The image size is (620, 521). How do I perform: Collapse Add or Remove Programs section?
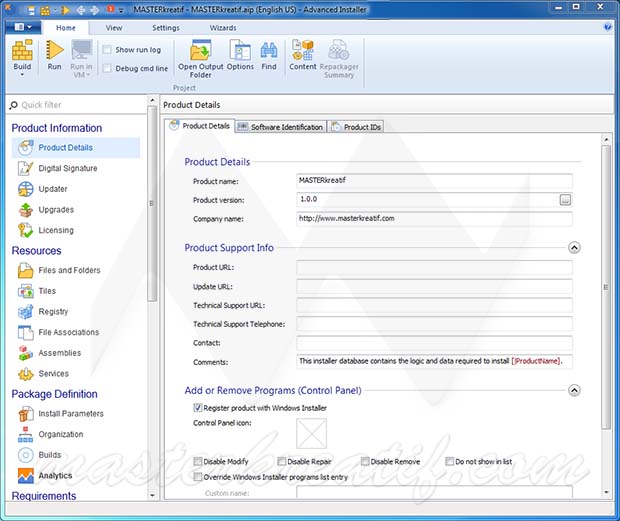tap(574, 390)
